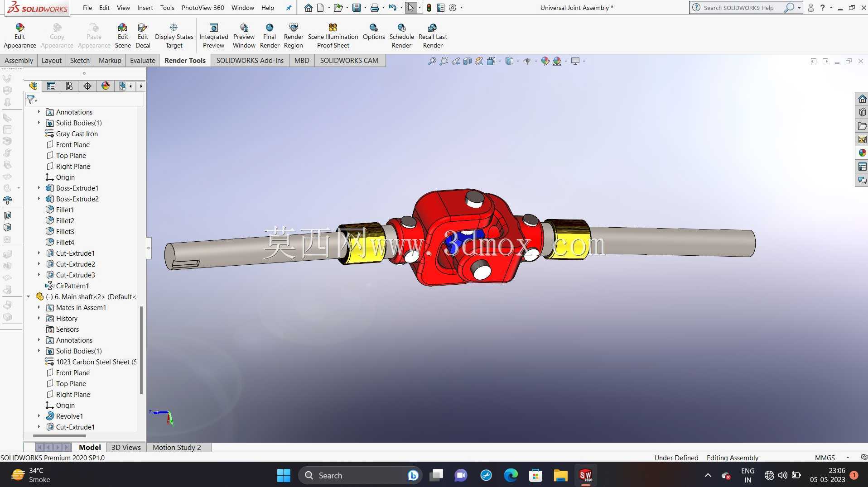Screen dimensions: 868x487
Task: Toggle the pin on the menu bar
Action: pyautogui.click(x=289, y=8)
